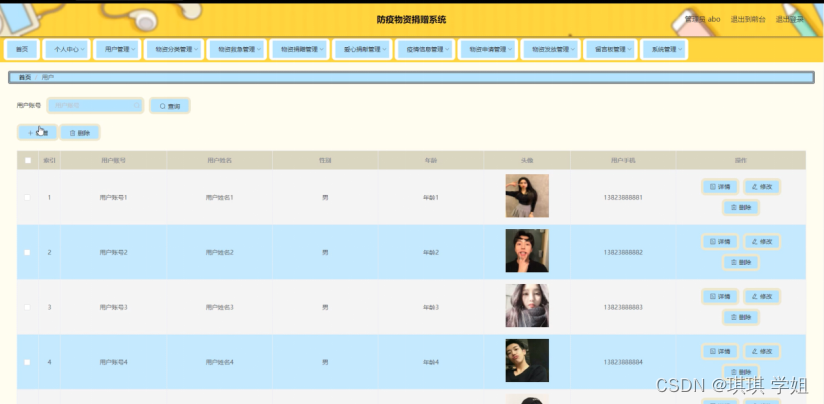Expand the 物资申请管理 dropdown menu
The height and width of the screenshot is (404, 824).
tap(488, 49)
